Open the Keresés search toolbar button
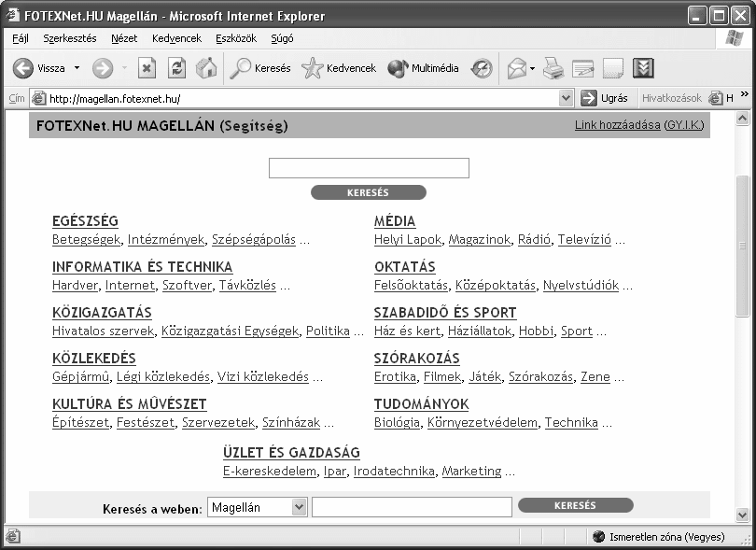Screen dimensions: 756x550 pyautogui.click(x=260, y=68)
